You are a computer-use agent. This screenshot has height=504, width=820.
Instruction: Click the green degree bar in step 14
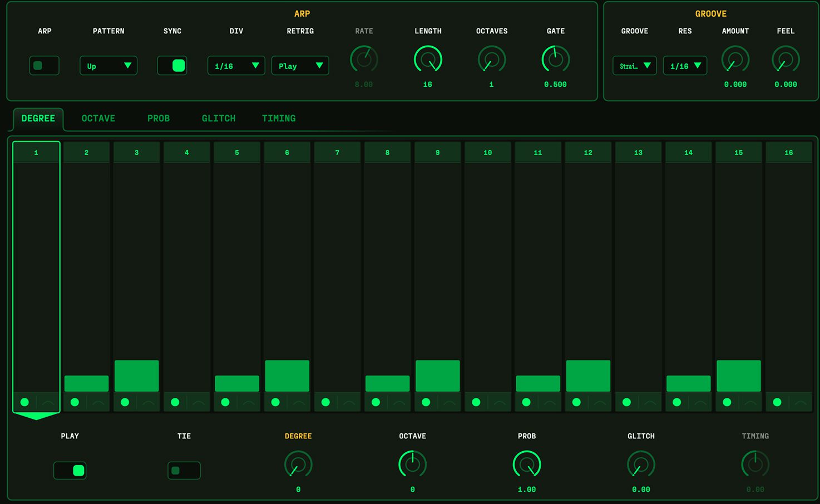pos(689,384)
